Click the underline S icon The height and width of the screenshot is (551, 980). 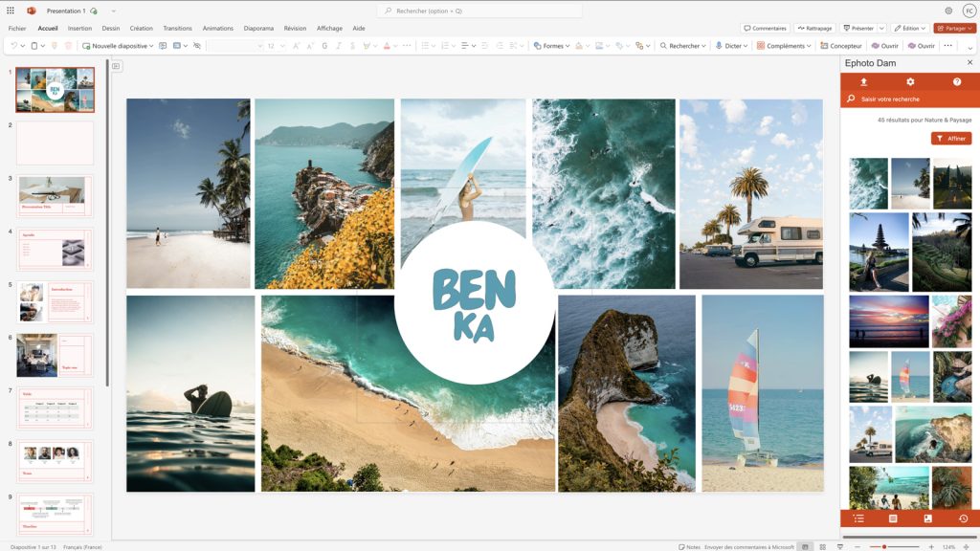352,46
